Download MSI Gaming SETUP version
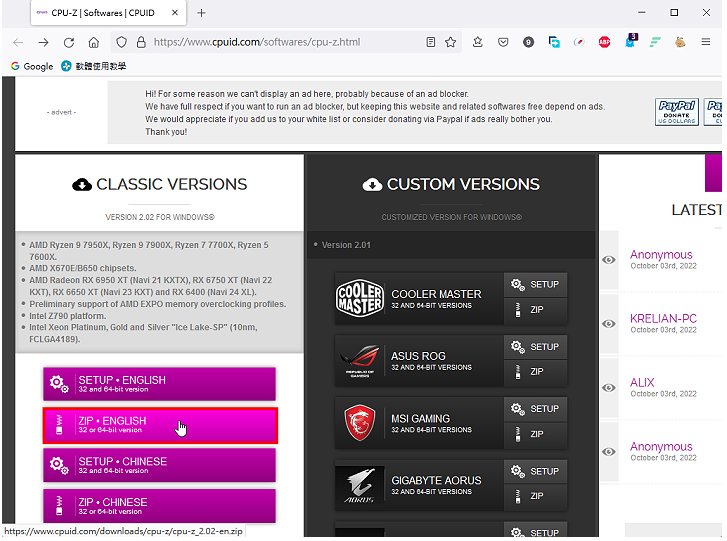The image size is (727, 541). (535, 409)
